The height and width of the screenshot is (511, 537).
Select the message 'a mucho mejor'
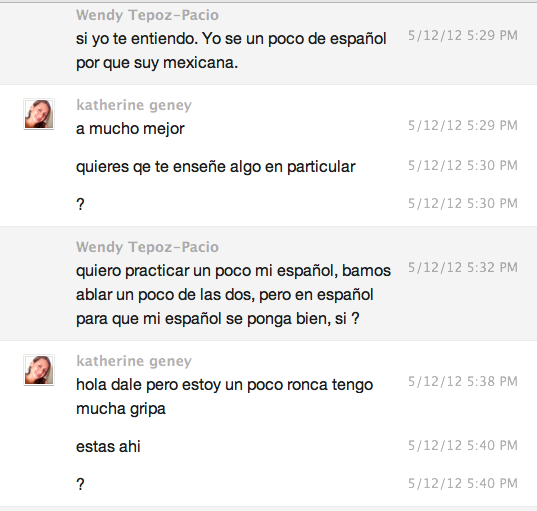(x=130, y=129)
